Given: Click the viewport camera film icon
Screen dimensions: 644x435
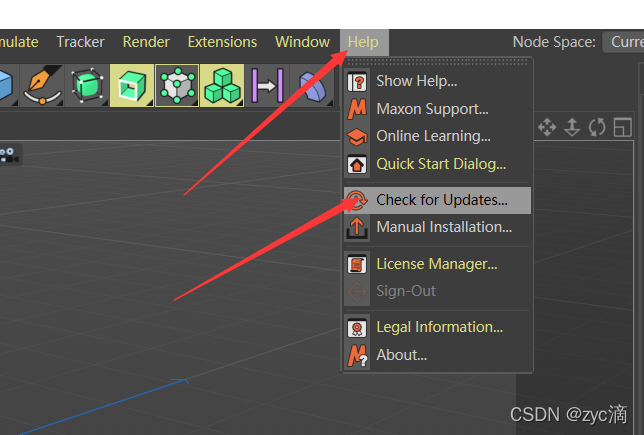Looking at the screenshot, I should click(x=9, y=155).
